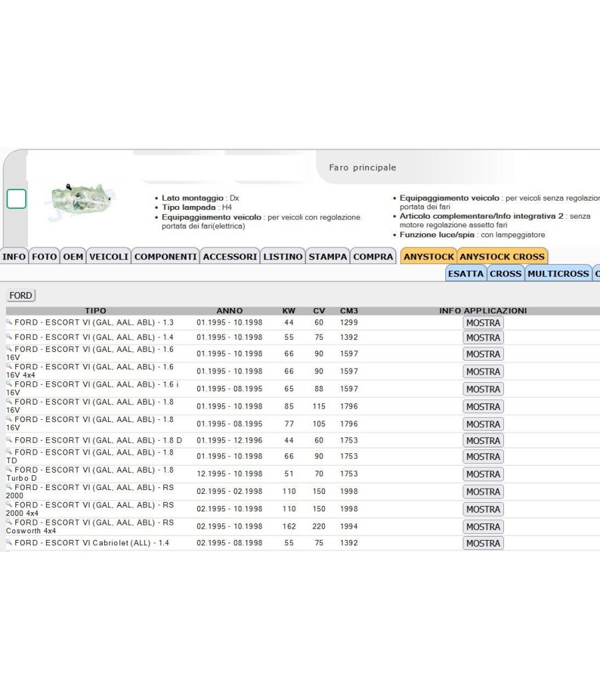This screenshot has height=700, width=600.
Task: Open magnifier icon for Escort VI 1.3
Action: 9,321
